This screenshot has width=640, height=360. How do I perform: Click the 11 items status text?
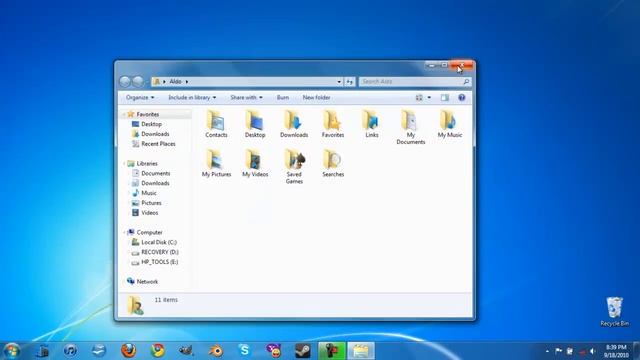click(166, 300)
